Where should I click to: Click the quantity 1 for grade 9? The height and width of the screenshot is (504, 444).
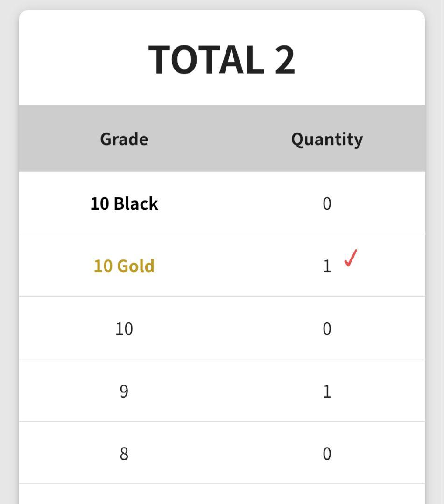tap(327, 391)
